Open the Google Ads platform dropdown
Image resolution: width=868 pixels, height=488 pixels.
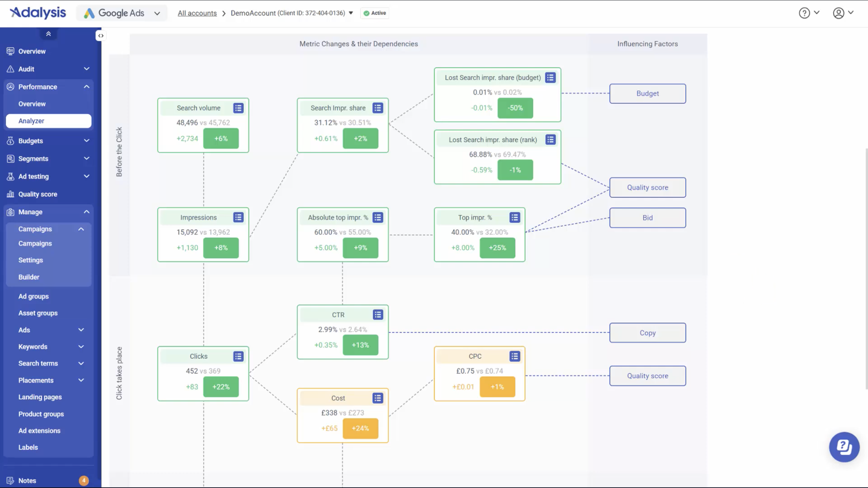pos(122,13)
